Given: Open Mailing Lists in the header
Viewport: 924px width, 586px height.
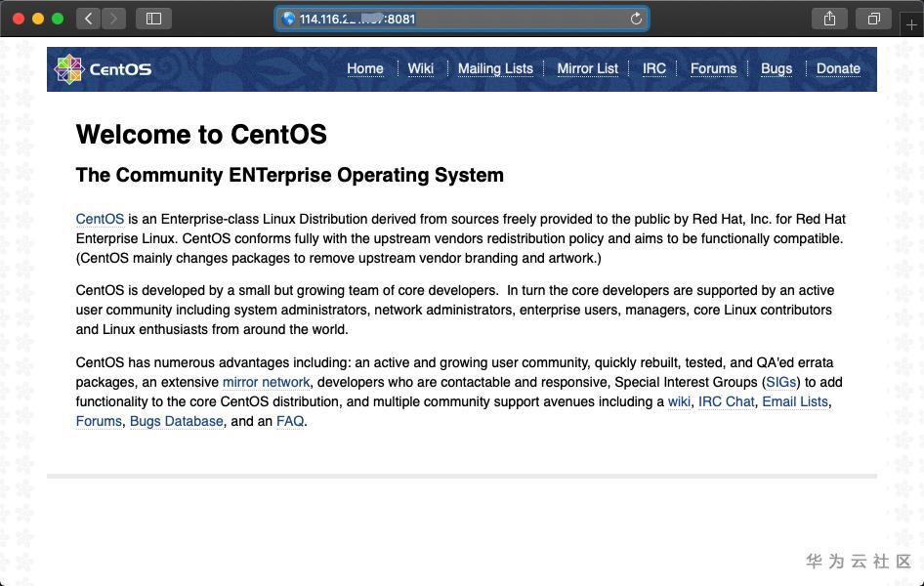Looking at the screenshot, I should tap(495, 69).
